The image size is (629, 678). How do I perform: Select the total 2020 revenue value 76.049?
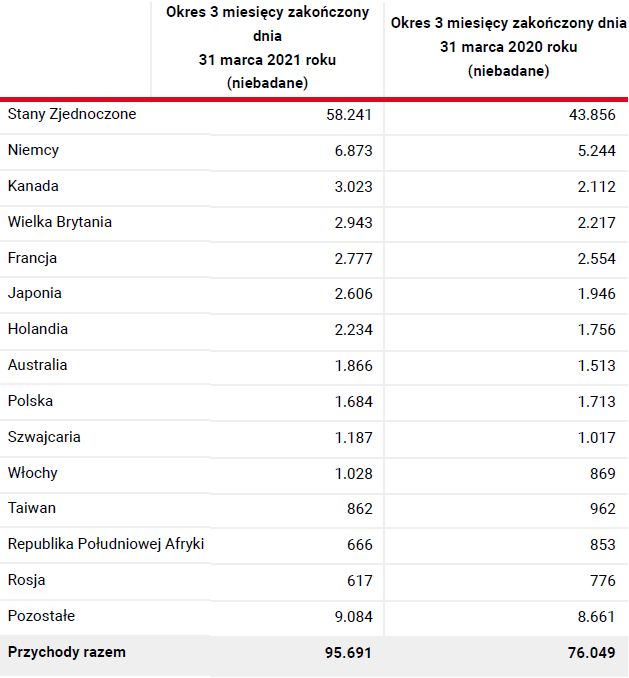[591, 653]
